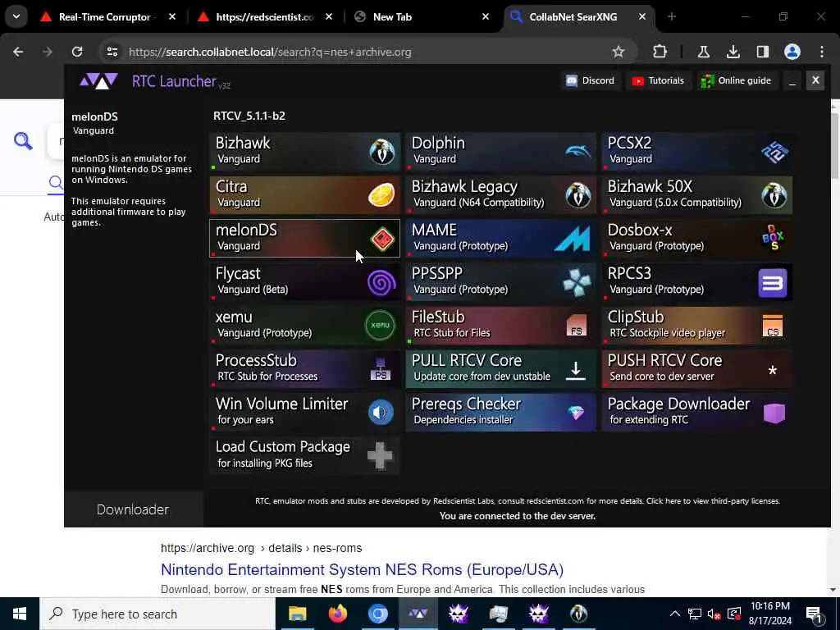
Task: Open the browser downloads icon
Action: pos(733,52)
